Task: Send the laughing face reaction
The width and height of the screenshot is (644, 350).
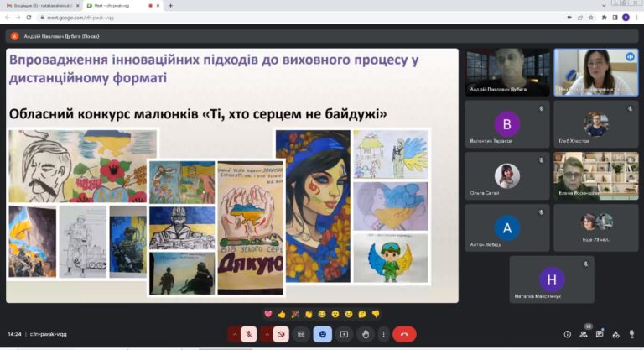Action: coord(322,314)
